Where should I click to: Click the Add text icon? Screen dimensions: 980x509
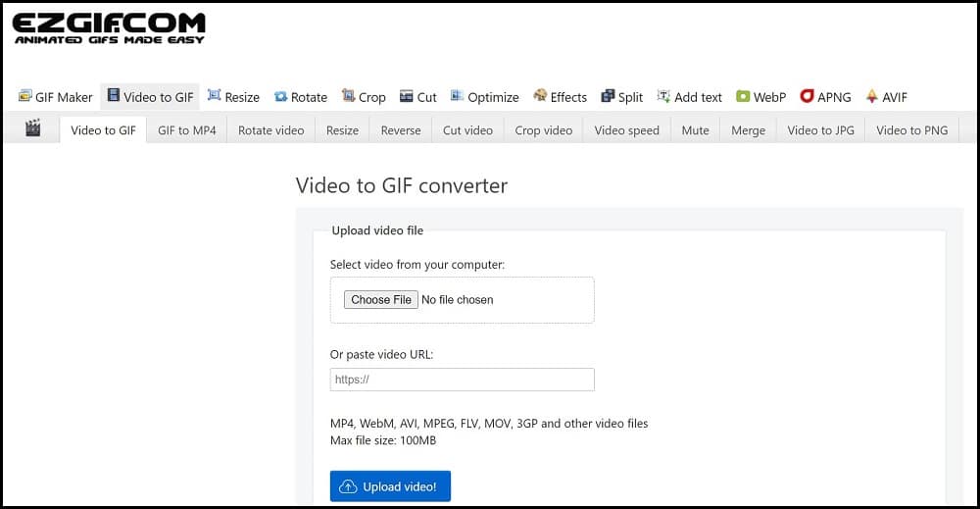click(x=663, y=96)
